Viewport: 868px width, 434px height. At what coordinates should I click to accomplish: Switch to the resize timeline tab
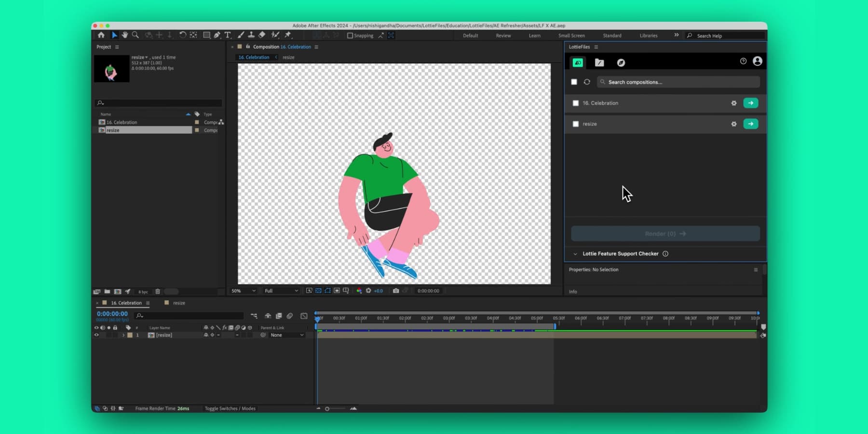click(x=179, y=303)
